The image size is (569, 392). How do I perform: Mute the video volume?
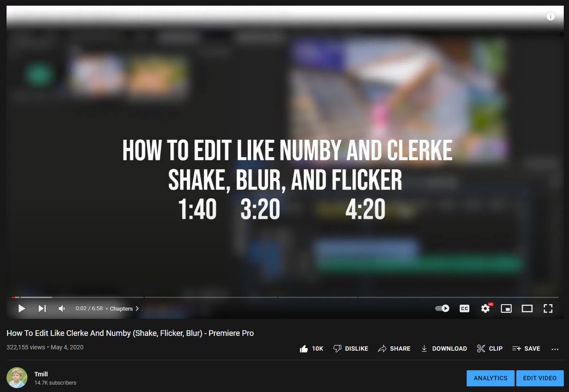point(62,309)
